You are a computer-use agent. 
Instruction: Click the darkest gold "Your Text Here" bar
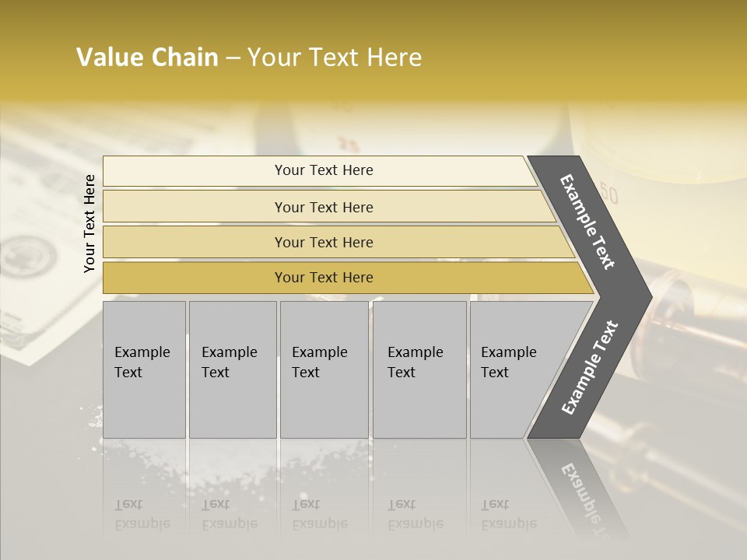pyautogui.click(x=324, y=278)
